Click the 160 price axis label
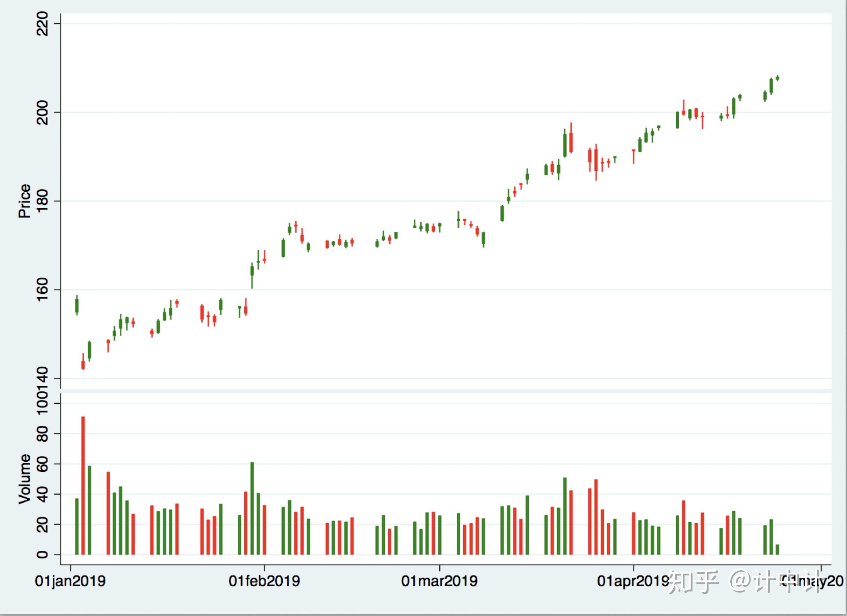Viewport: 847px width, 616px height. click(42, 290)
